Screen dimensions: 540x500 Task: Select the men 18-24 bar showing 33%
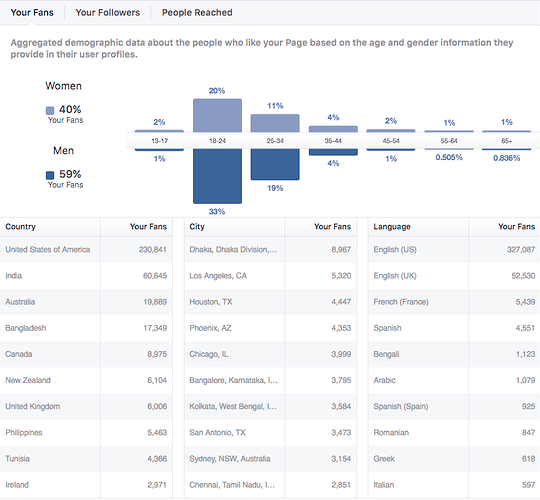[217, 176]
